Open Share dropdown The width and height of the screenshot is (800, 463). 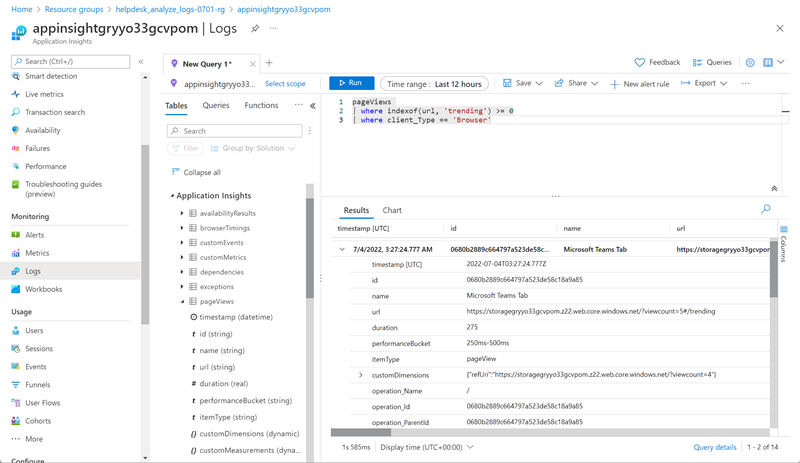576,83
